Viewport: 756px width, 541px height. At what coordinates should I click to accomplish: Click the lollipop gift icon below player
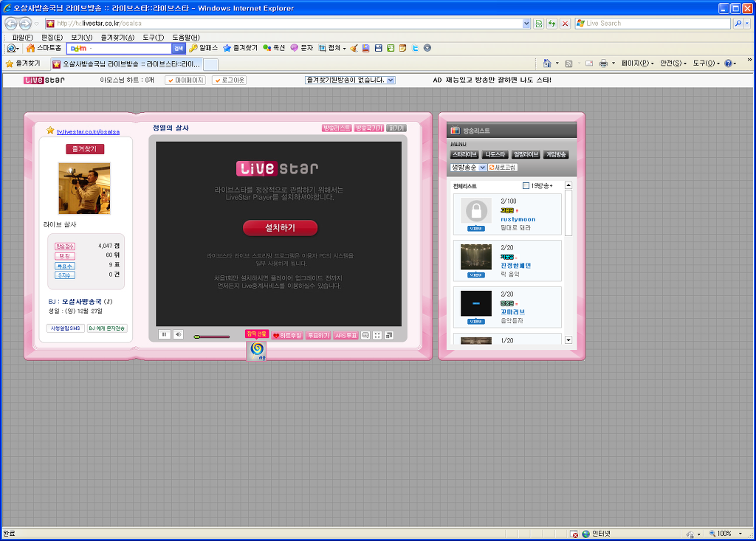tap(256, 351)
